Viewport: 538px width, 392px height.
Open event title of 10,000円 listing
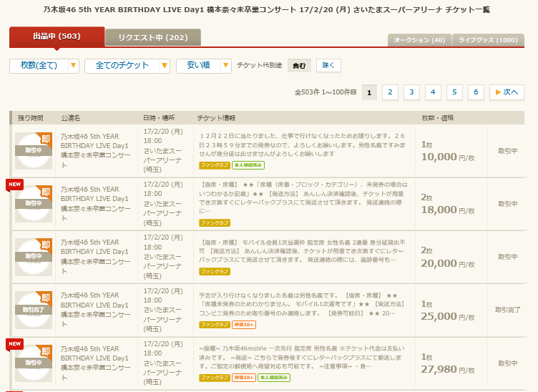tap(95, 150)
